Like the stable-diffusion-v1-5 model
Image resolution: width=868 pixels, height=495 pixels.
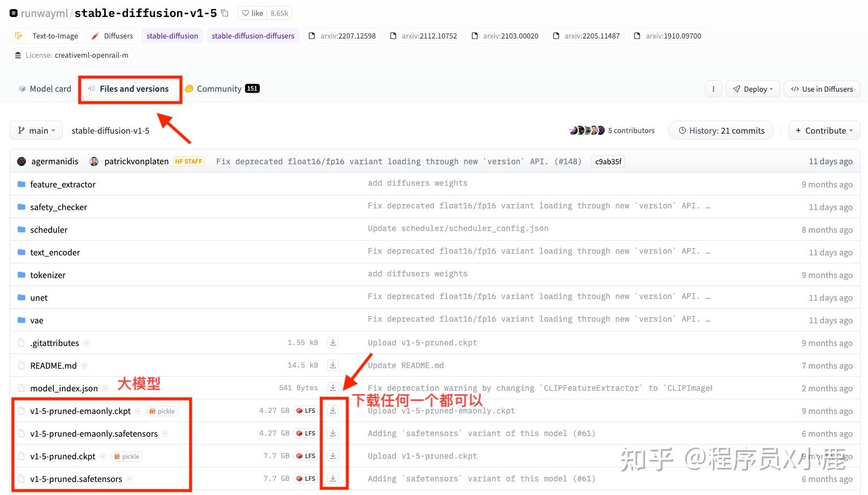[x=251, y=12]
